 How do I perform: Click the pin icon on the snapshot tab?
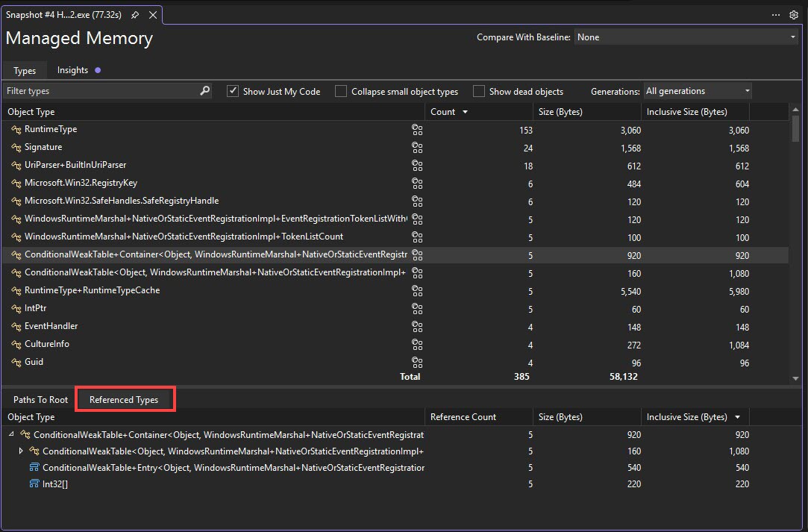(135, 14)
